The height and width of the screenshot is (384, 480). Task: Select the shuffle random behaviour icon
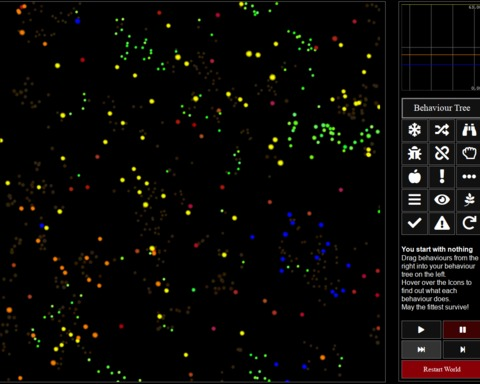tap(442, 130)
